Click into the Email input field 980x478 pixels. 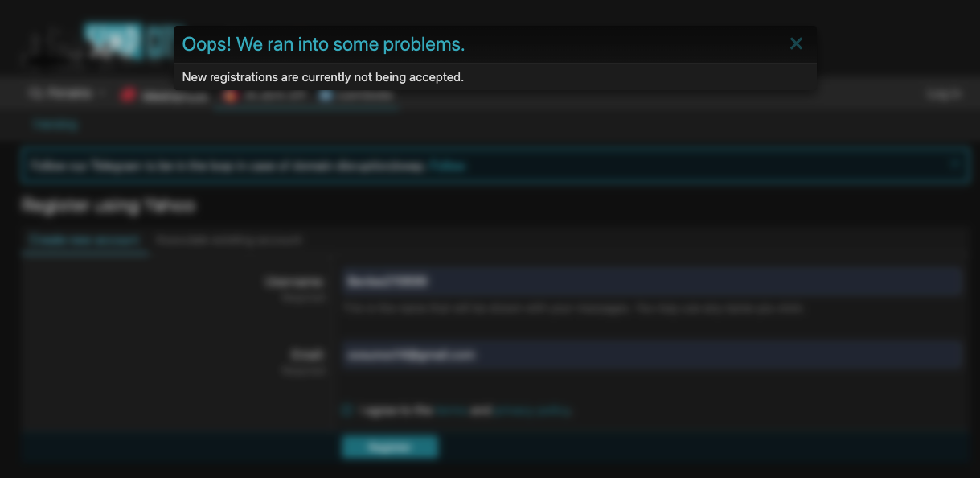point(651,355)
